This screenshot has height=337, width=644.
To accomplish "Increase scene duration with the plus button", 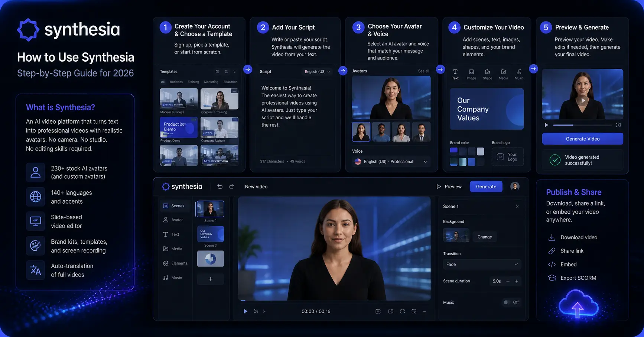I will [517, 281].
